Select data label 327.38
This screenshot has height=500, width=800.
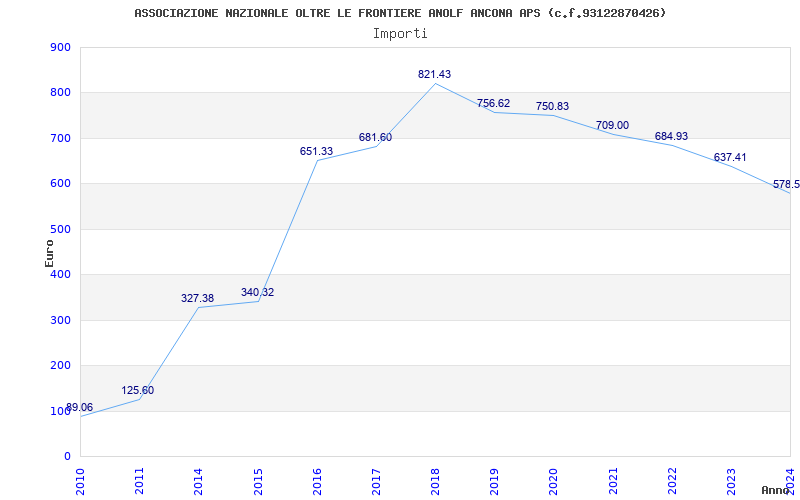[197, 298]
